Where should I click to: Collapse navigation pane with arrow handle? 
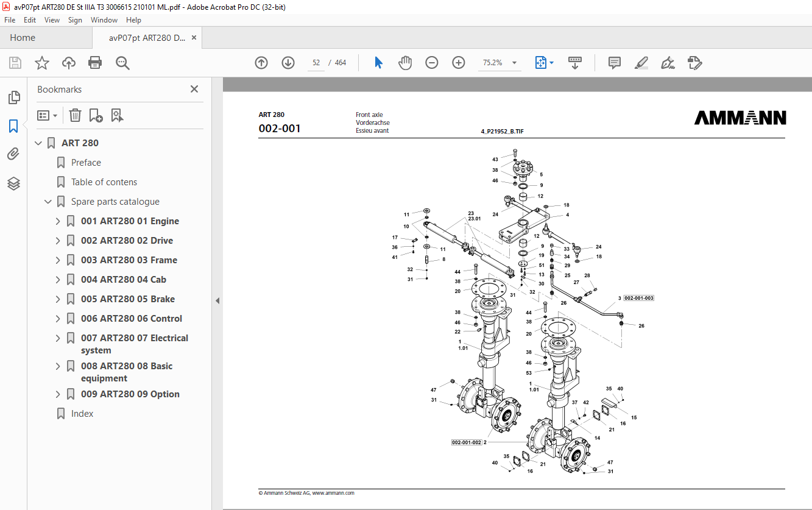pos(217,300)
